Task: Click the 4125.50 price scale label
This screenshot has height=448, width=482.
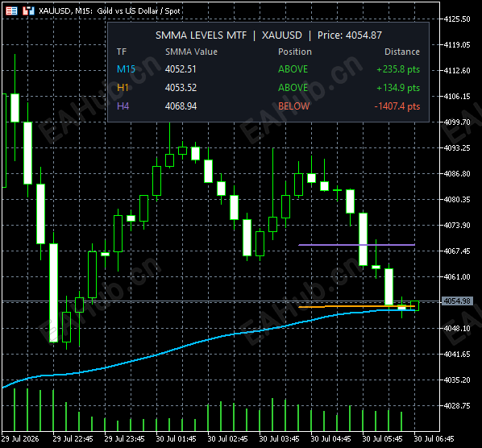Action: pos(457,19)
